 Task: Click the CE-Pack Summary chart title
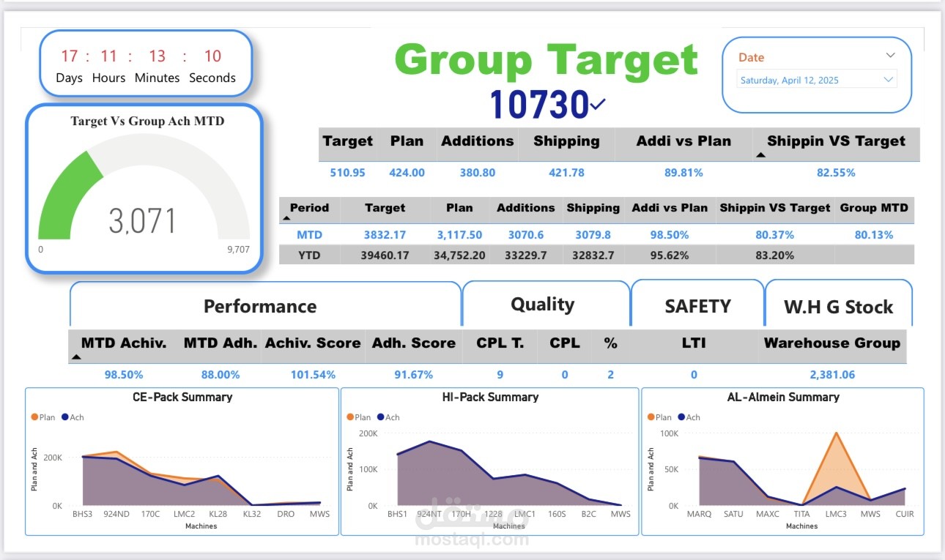pyautogui.click(x=182, y=397)
